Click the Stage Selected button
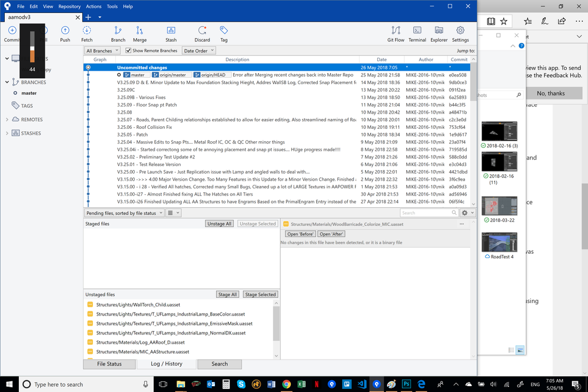The height and width of the screenshot is (392, 588). click(x=260, y=294)
